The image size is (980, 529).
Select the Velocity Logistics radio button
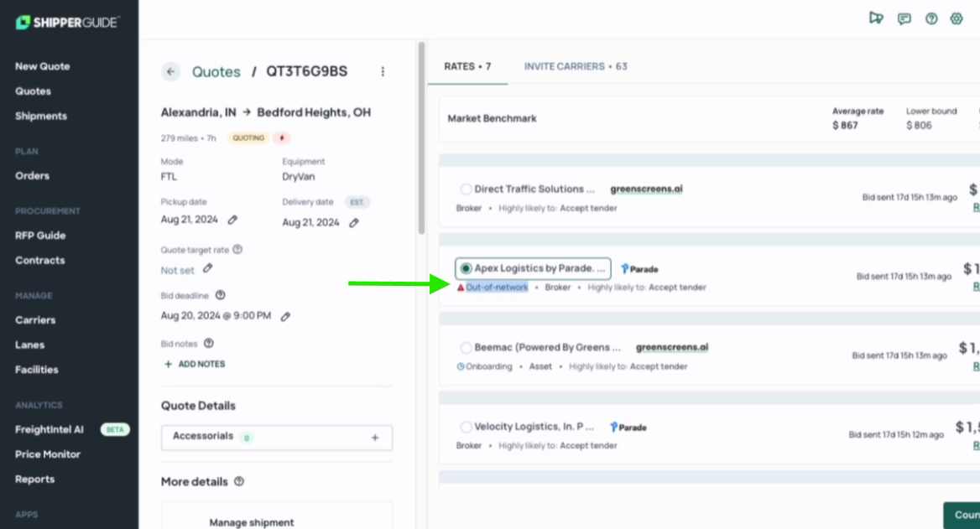[x=466, y=427]
